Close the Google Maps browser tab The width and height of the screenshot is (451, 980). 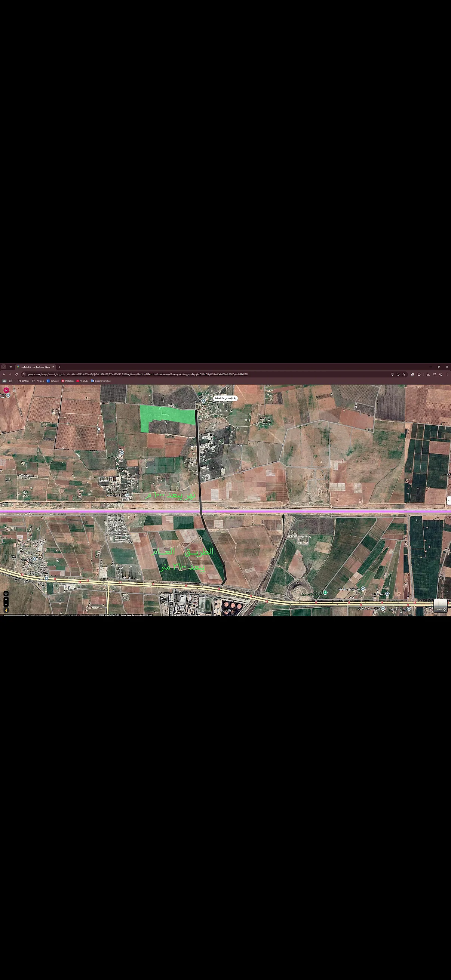53,367
